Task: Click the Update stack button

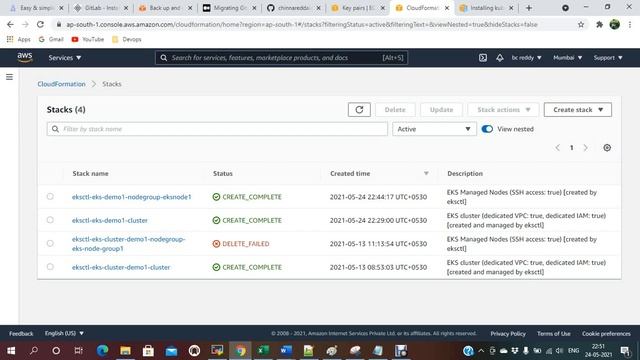Action: pos(441,109)
